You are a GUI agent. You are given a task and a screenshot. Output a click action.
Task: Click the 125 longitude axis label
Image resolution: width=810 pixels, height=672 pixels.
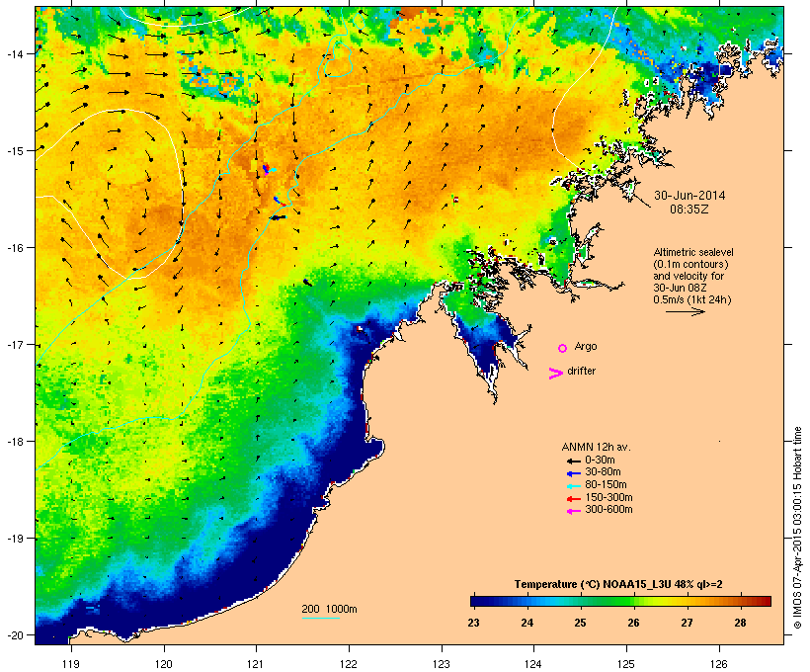click(626, 664)
